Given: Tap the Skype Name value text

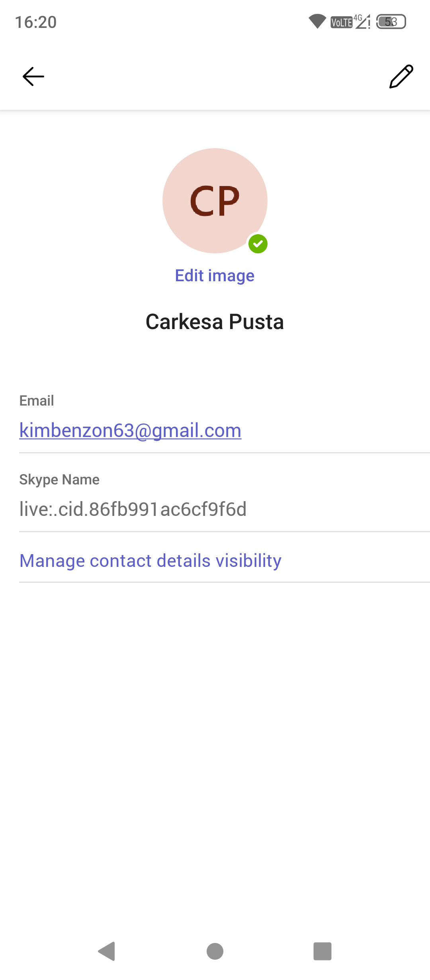Looking at the screenshot, I should [x=133, y=509].
